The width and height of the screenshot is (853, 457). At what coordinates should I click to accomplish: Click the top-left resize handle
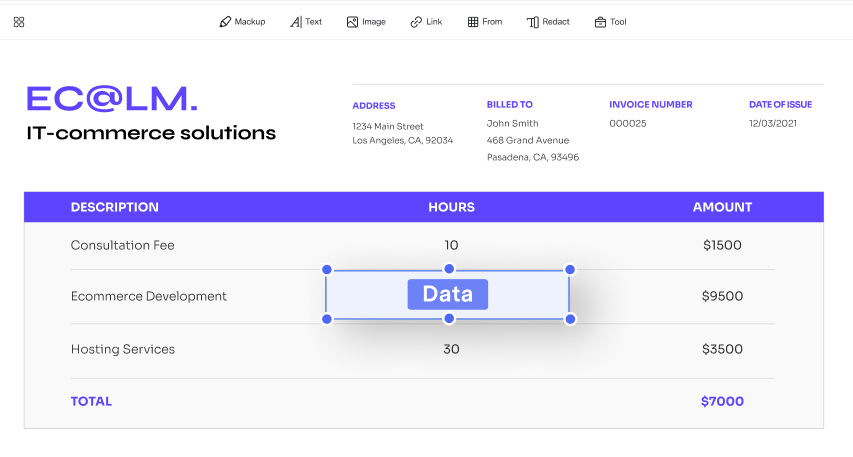pyautogui.click(x=327, y=269)
